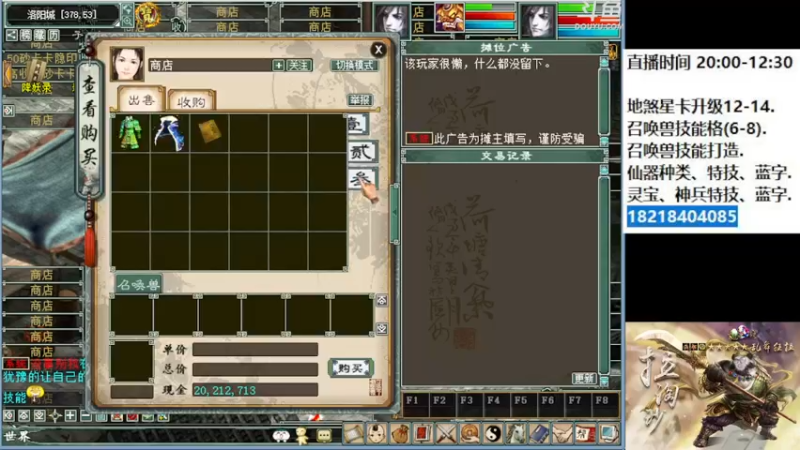The width and height of the screenshot is (800, 450).
Task: Click the share icon below the map name
Action: [11, 35]
